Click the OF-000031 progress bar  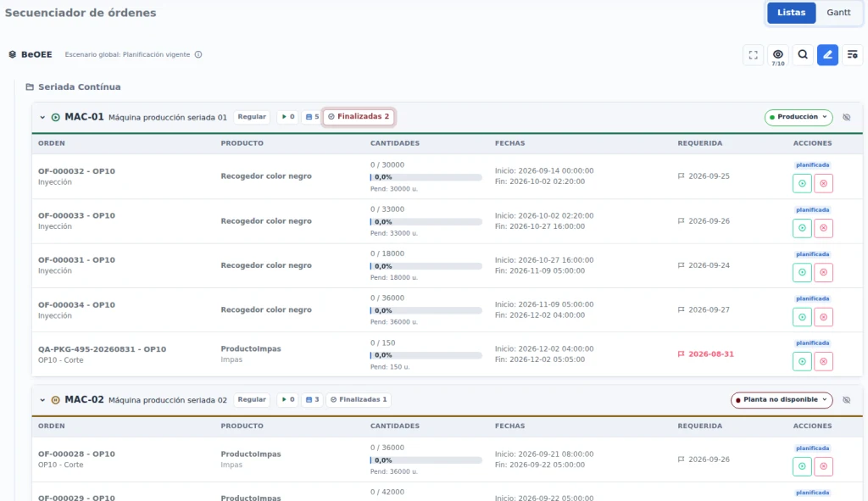[426, 266]
